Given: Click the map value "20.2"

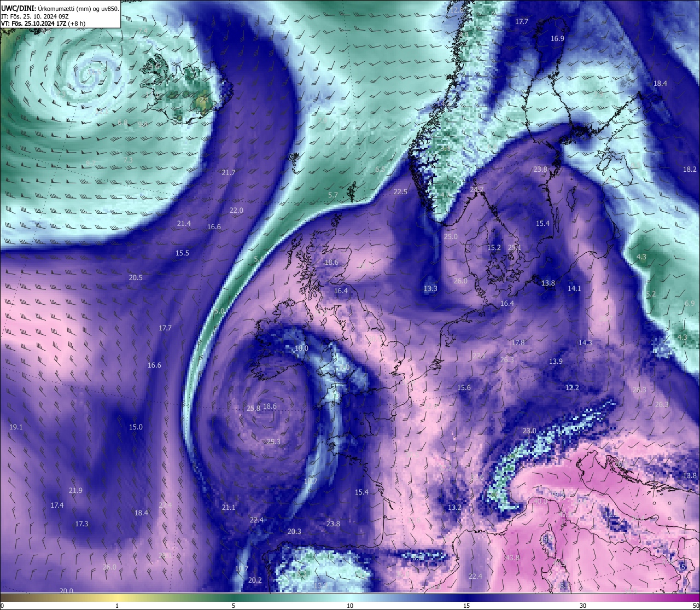Looking at the screenshot, I should [x=255, y=580].
